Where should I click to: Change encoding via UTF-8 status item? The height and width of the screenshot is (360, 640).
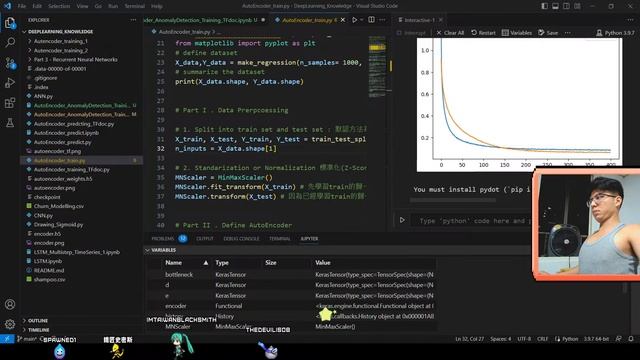tap(524, 339)
